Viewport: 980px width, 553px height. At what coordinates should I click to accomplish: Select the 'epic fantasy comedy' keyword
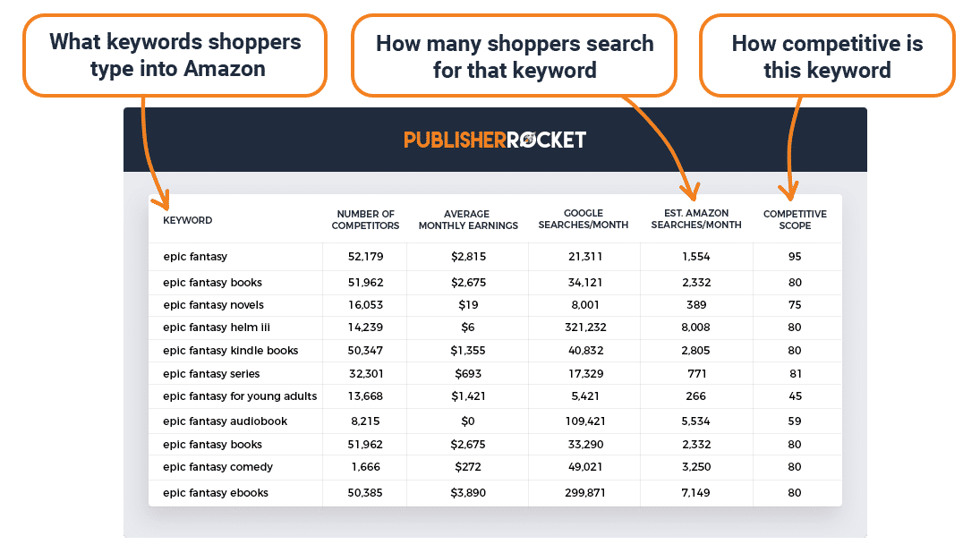click(218, 467)
